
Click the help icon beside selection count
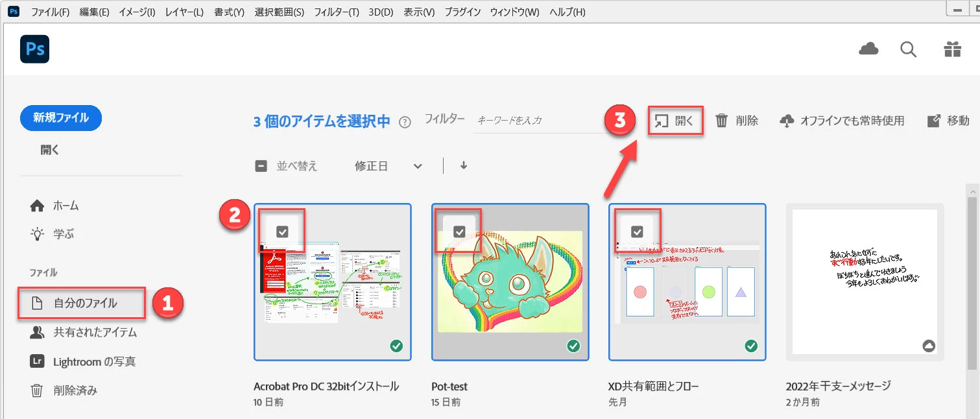pyautogui.click(x=405, y=122)
